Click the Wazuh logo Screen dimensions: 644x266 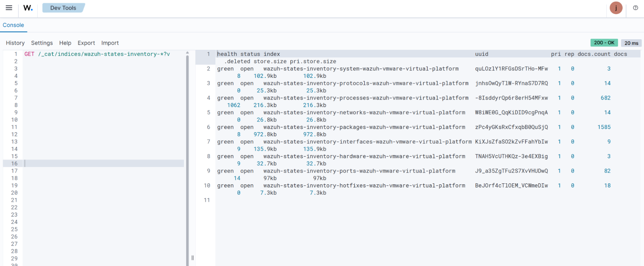coord(28,8)
